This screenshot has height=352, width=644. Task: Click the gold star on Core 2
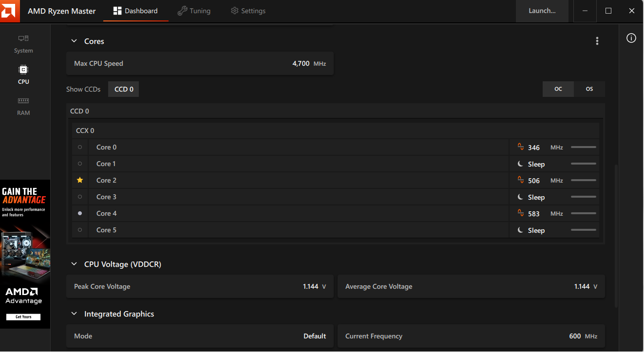[80, 180]
